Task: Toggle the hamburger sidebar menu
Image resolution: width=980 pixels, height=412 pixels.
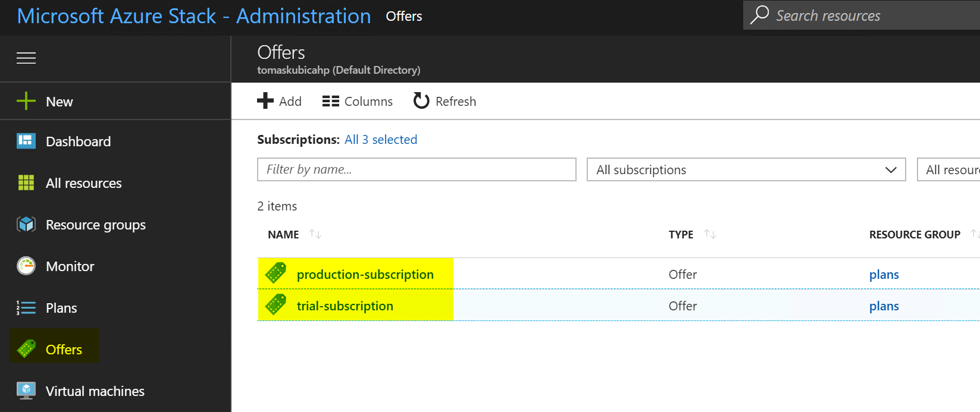Action: click(26, 58)
